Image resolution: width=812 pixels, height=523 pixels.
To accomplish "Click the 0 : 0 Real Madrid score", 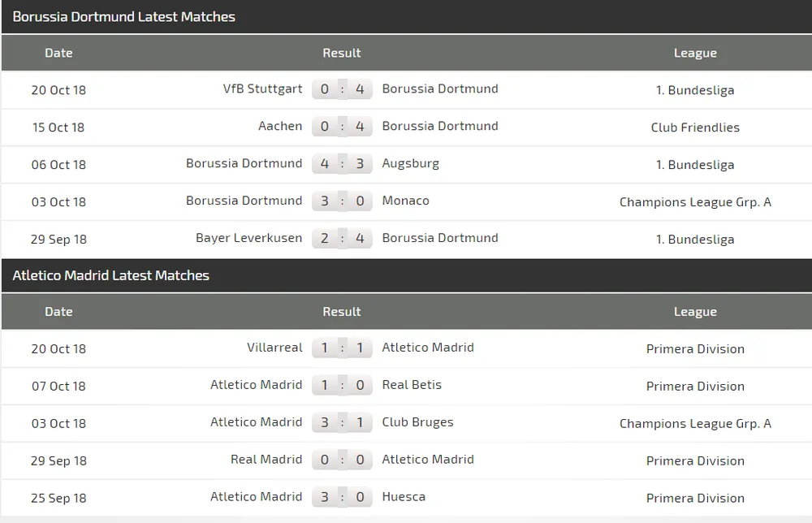I will (x=342, y=460).
